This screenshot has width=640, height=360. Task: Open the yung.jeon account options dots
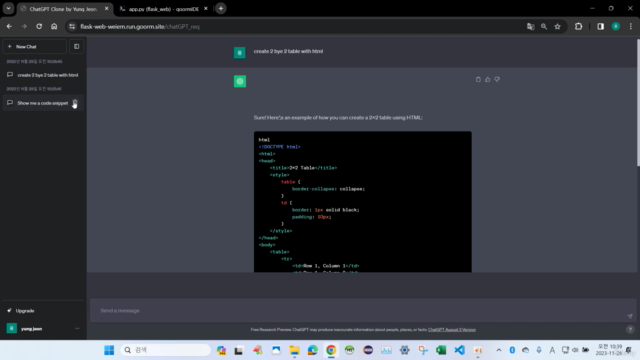[77, 329]
